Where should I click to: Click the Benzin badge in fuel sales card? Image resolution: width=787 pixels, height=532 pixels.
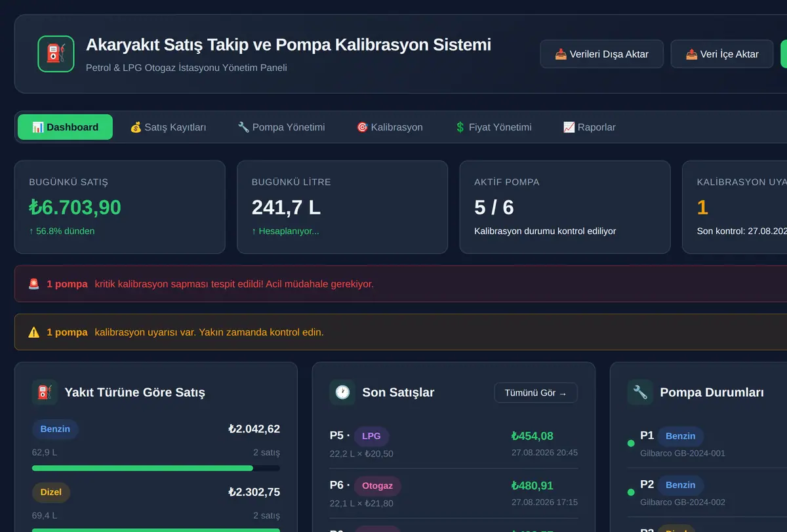click(55, 429)
